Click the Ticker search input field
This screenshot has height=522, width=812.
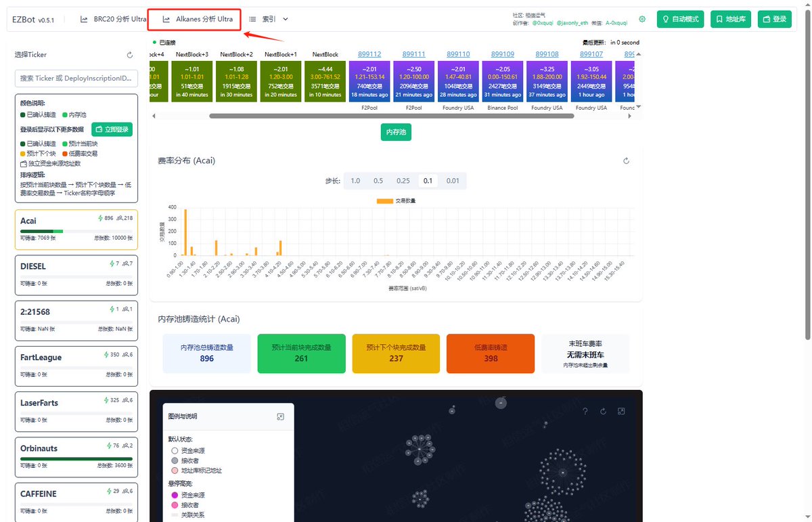[76, 79]
